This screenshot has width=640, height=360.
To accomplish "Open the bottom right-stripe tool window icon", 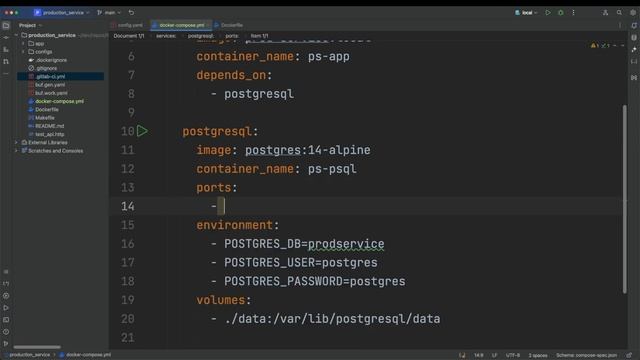I will 634,77.
